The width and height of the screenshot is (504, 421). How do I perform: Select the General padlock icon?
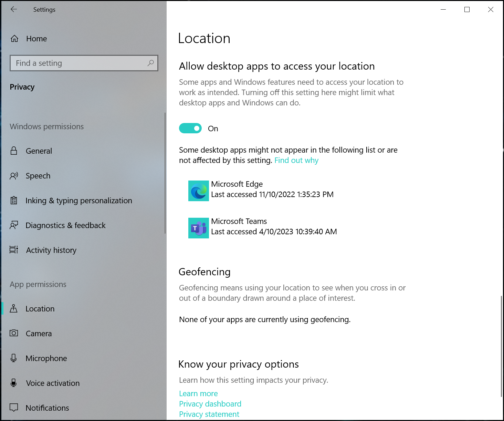14,151
